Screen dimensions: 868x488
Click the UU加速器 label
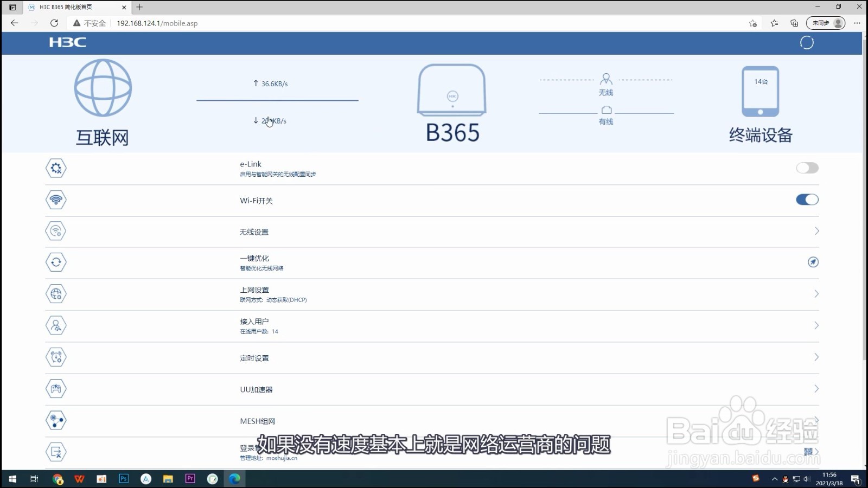pyautogui.click(x=256, y=390)
